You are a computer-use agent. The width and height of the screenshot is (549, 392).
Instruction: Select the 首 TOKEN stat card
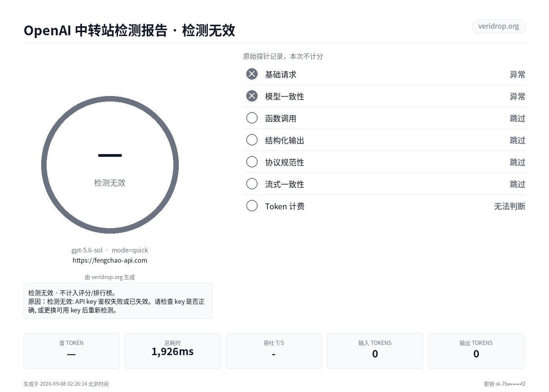[x=71, y=351]
